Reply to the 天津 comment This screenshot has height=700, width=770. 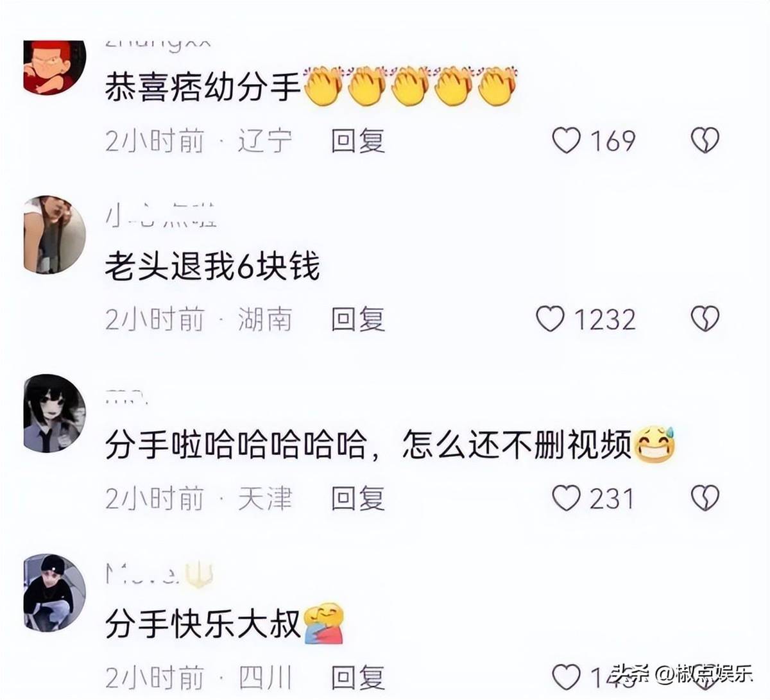[x=357, y=498]
